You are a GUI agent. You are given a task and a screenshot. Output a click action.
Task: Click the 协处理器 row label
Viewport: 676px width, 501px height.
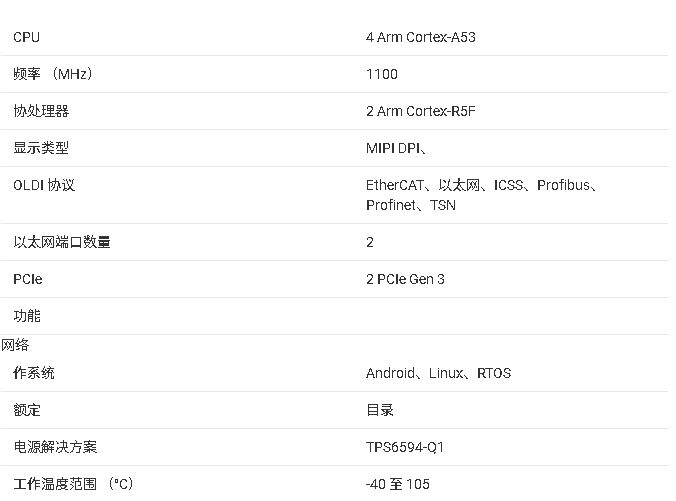[41, 111]
